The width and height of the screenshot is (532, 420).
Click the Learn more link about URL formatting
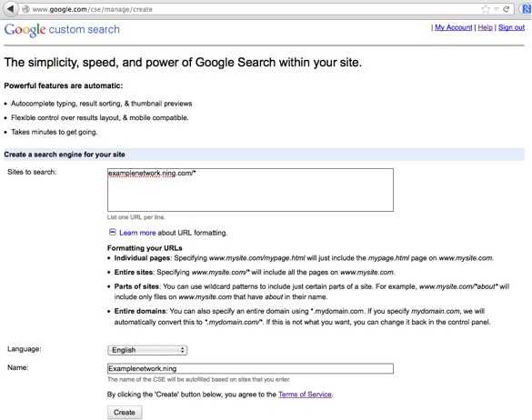coord(137,233)
